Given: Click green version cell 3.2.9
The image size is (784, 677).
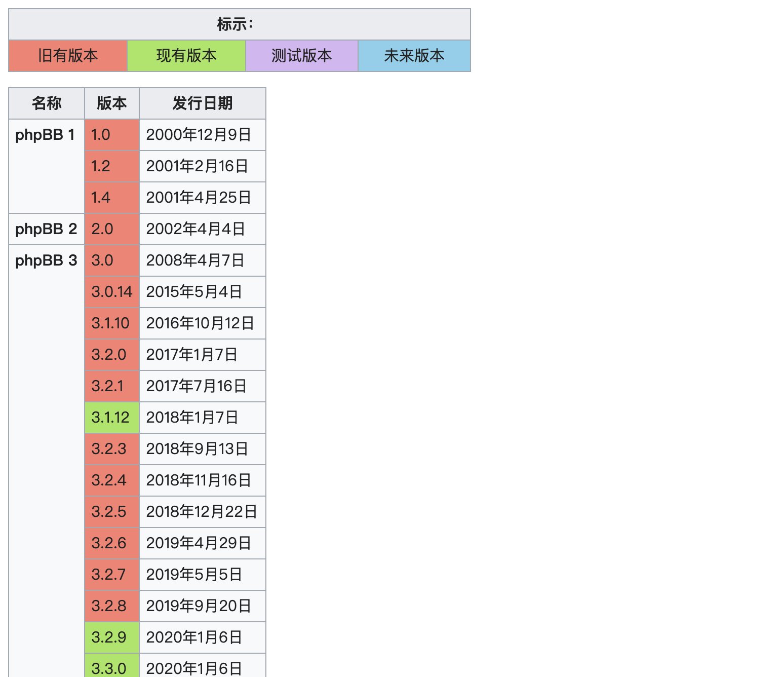Looking at the screenshot, I should (x=112, y=637).
